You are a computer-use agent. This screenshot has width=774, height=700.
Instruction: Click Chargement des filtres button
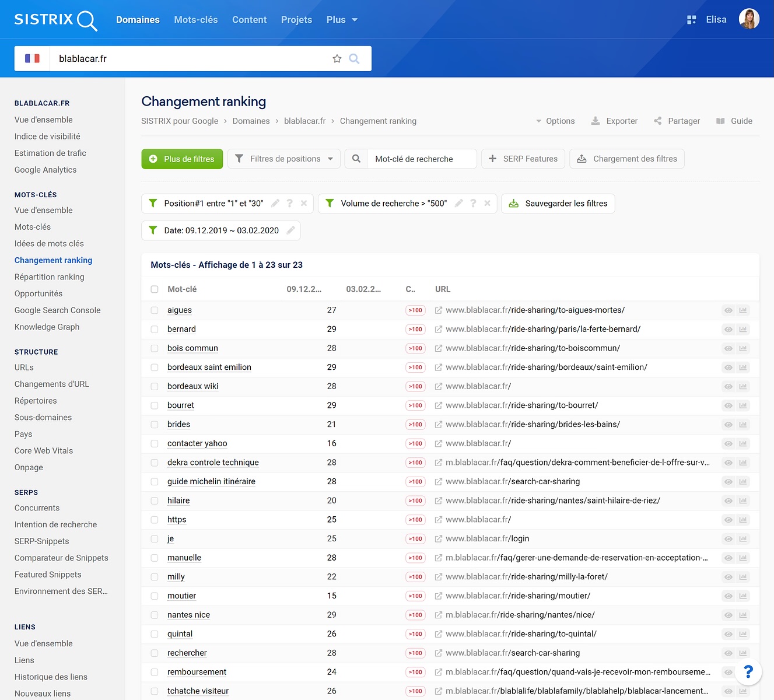point(627,159)
